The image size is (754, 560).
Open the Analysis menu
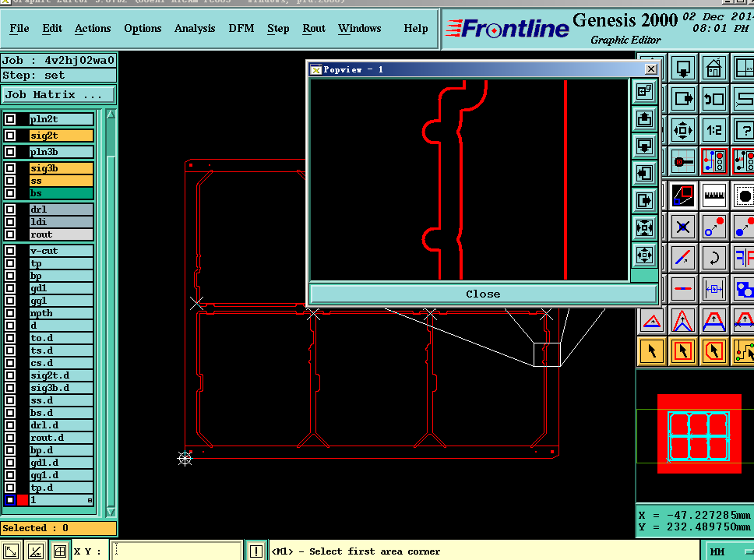pos(195,28)
